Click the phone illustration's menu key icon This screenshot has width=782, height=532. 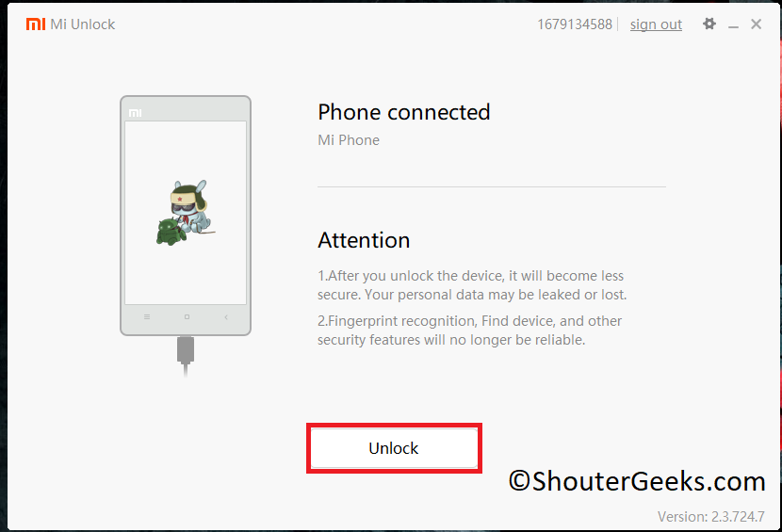point(147,316)
